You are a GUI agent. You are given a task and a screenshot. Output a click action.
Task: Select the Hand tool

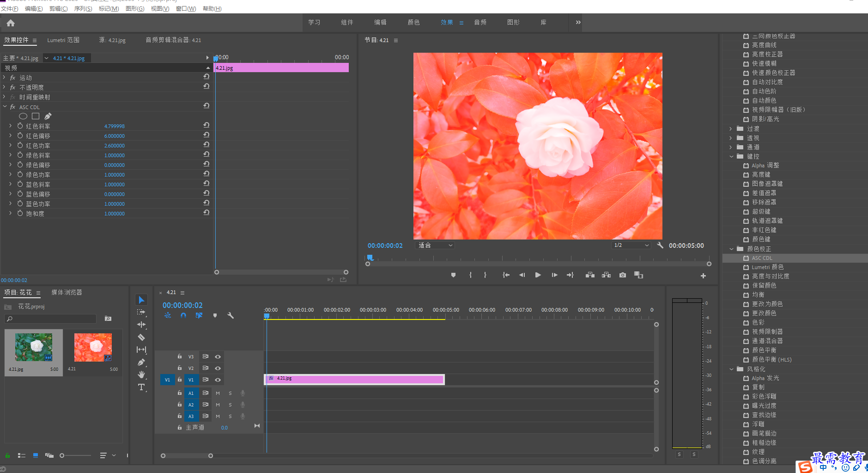coord(141,375)
